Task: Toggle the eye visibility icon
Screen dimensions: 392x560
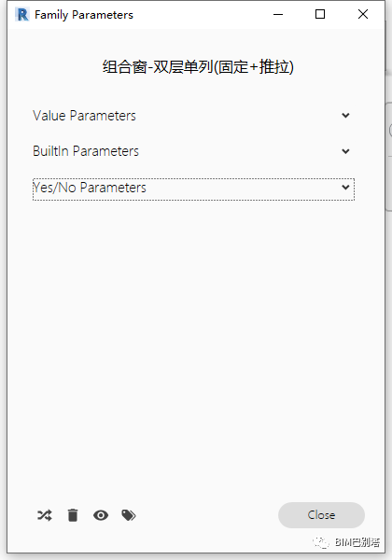Action: click(101, 515)
